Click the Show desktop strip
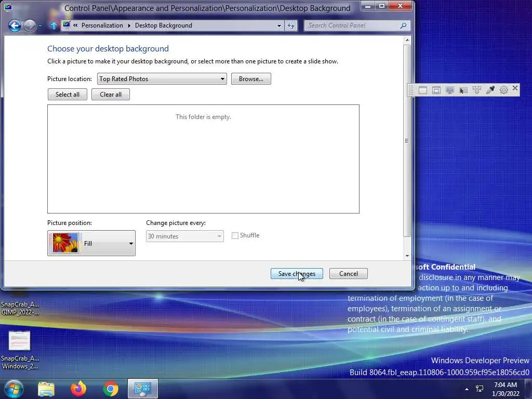This screenshot has height=399, width=532. click(528, 389)
